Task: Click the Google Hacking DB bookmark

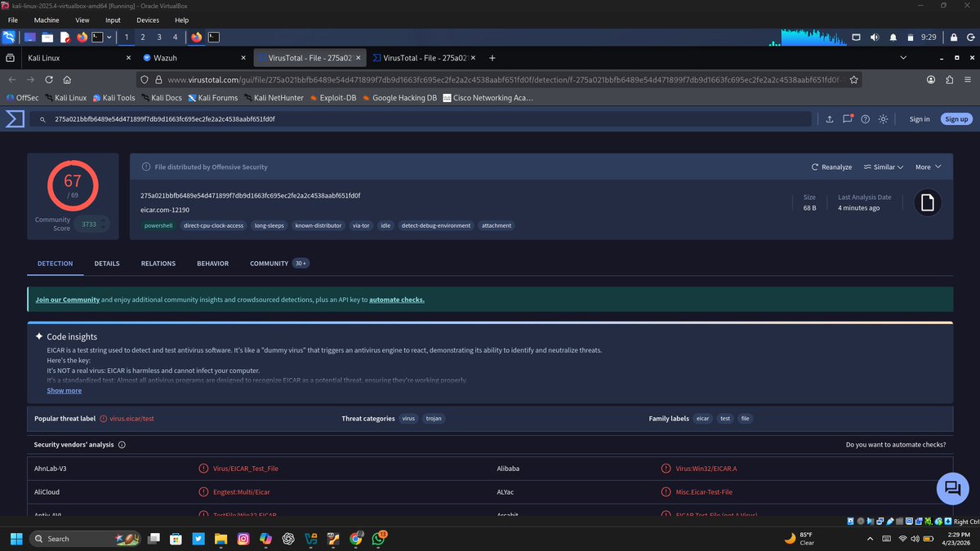Action: click(x=399, y=98)
